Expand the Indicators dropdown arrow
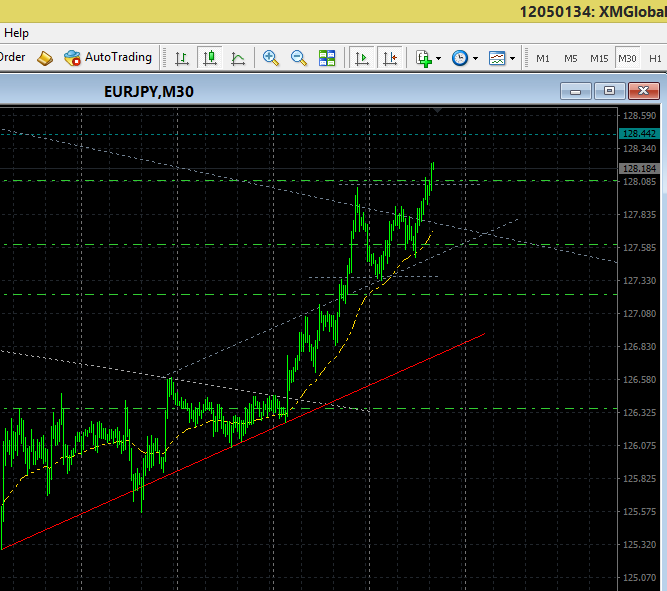 pos(439,58)
